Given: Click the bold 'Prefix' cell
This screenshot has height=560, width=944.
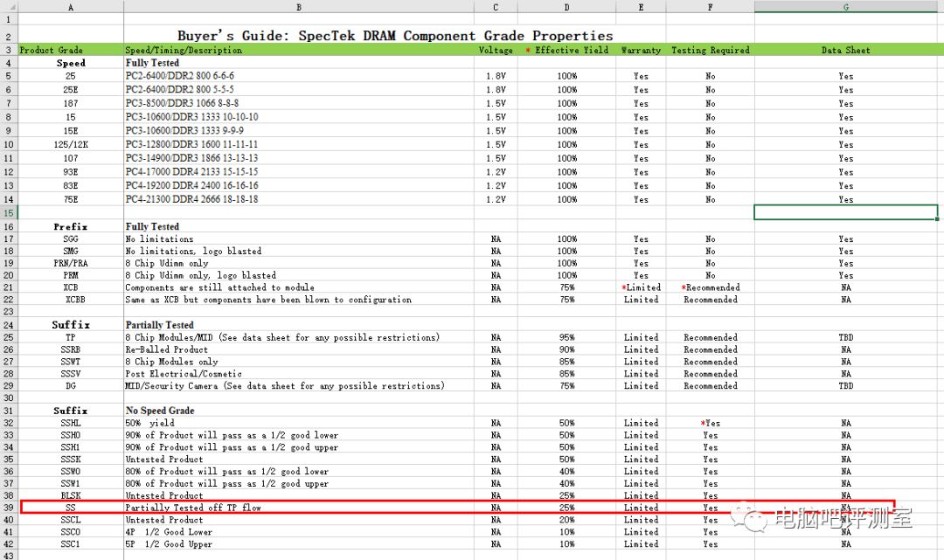Looking at the screenshot, I should coord(71,227).
